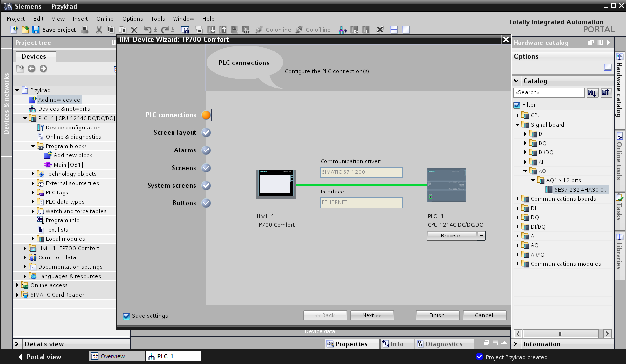Viewport: 626px width, 364px height.
Task: Expand the CPU folder in catalog
Action: [518, 115]
